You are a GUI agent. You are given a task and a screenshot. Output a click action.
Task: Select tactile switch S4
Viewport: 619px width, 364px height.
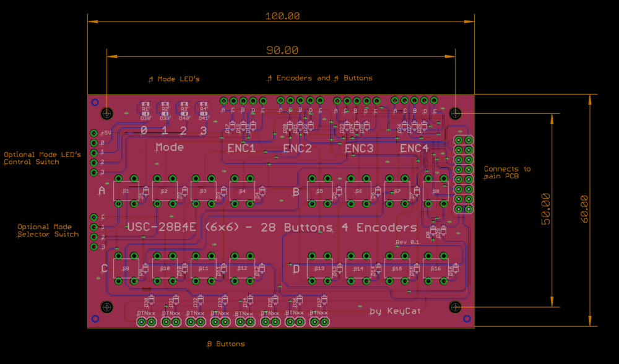[x=242, y=191]
